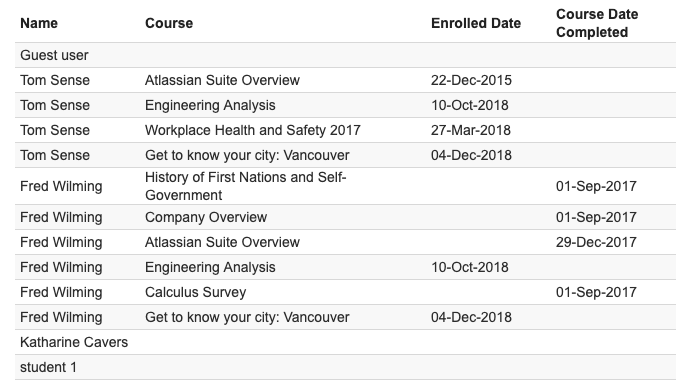Select Fred Wilming's Engineering Analysis course
The image size is (691, 383).
click(x=210, y=267)
